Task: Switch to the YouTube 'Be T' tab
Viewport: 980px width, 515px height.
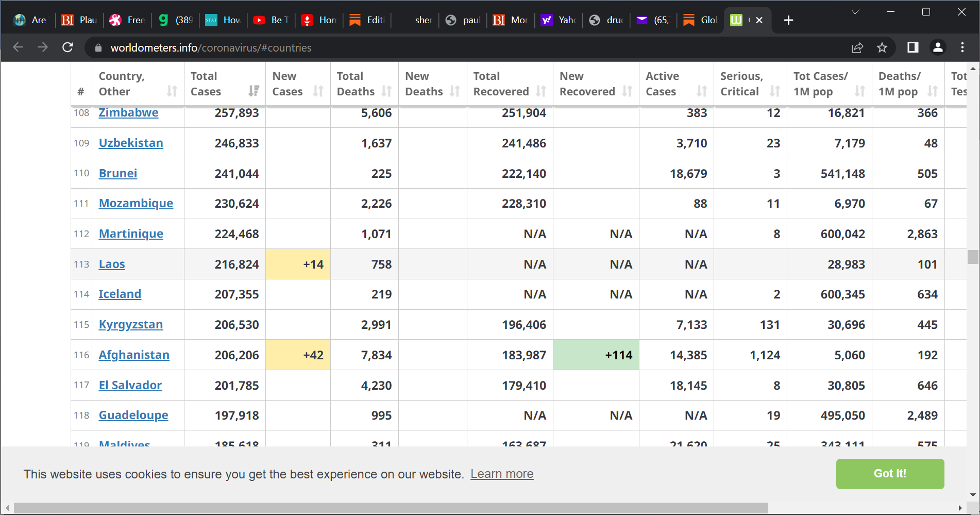Action: 271,20
